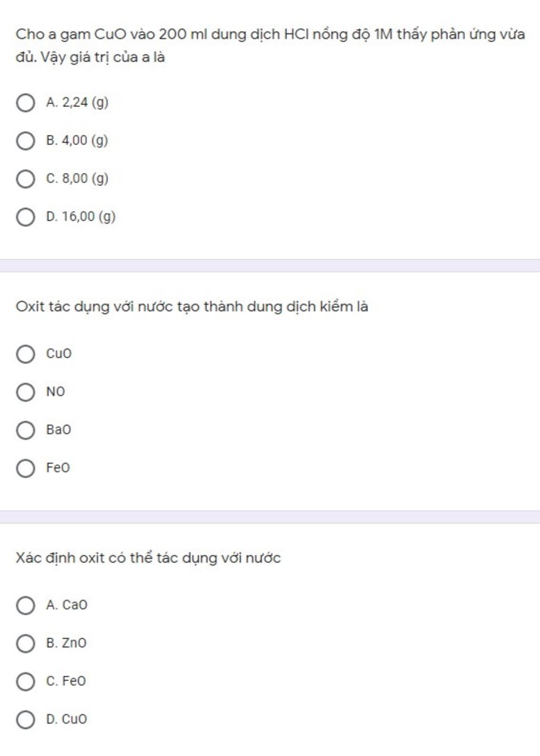Select option B. ZnO
The height and width of the screenshot is (756, 540).
coord(25,643)
